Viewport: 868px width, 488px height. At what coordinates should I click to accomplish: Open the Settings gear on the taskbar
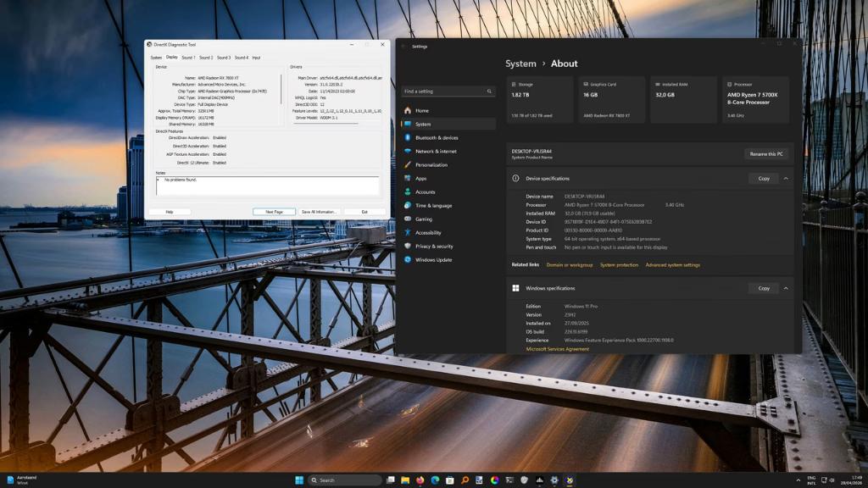(x=554, y=480)
